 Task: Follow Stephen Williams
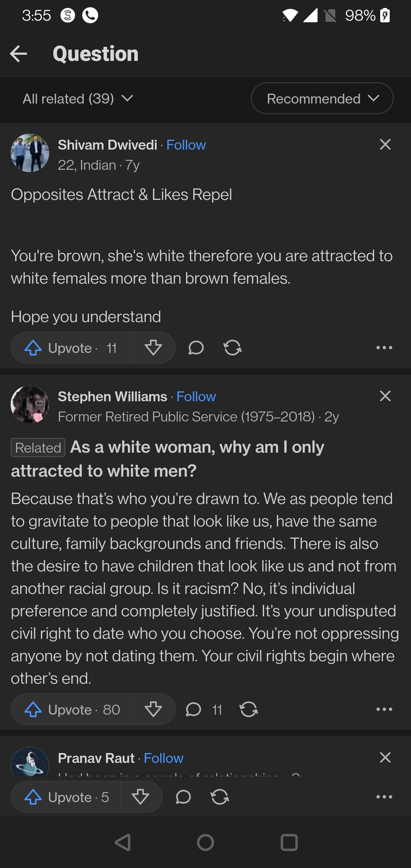196,397
